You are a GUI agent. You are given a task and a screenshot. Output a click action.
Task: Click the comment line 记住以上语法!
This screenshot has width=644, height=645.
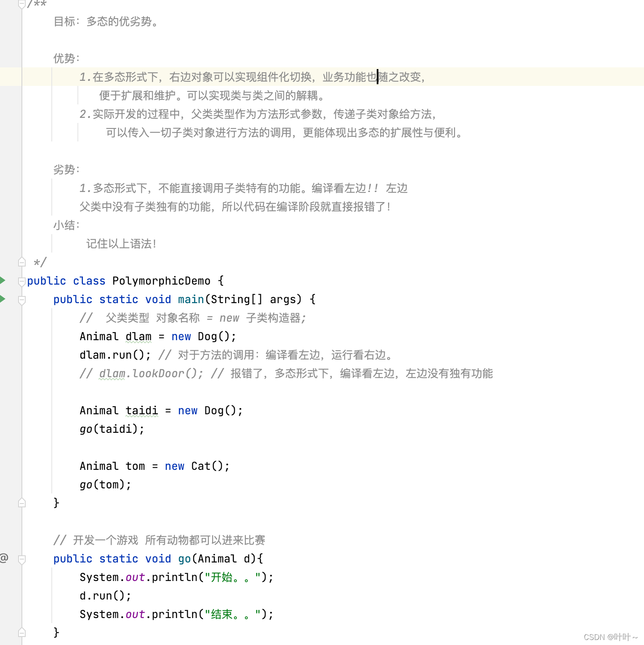[122, 244]
